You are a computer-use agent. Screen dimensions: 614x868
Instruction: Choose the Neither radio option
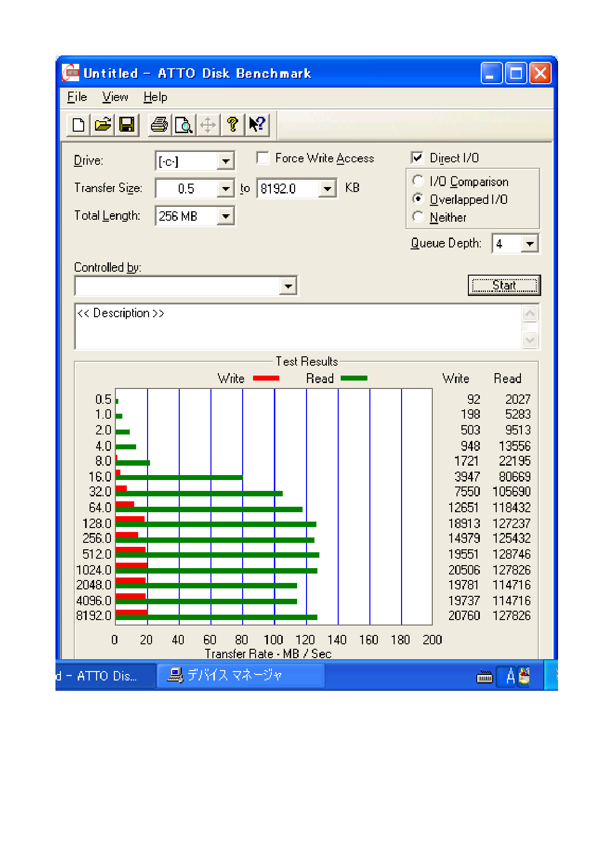[418, 217]
